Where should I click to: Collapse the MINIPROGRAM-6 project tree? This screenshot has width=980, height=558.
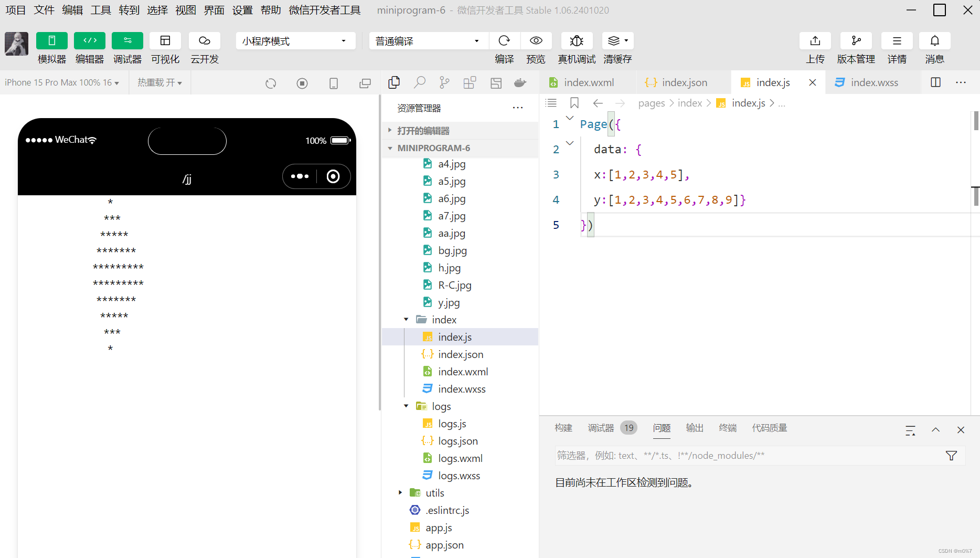pyautogui.click(x=461, y=148)
